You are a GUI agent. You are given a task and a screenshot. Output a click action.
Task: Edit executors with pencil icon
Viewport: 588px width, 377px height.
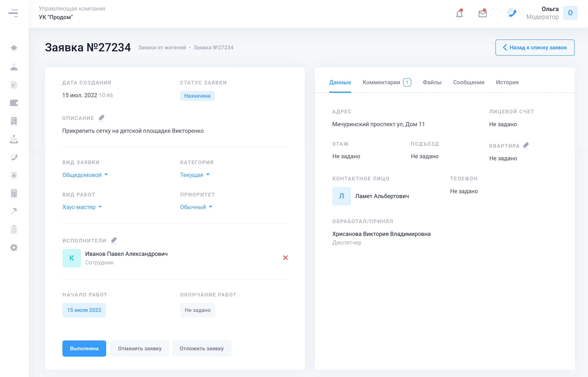[114, 240]
